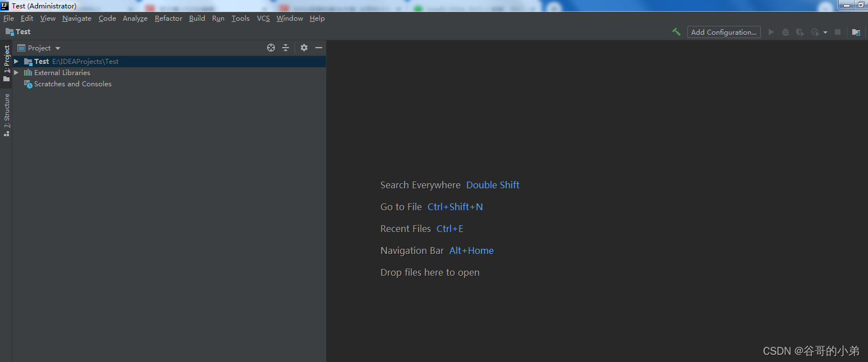Click the Go to File label

(x=401, y=207)
